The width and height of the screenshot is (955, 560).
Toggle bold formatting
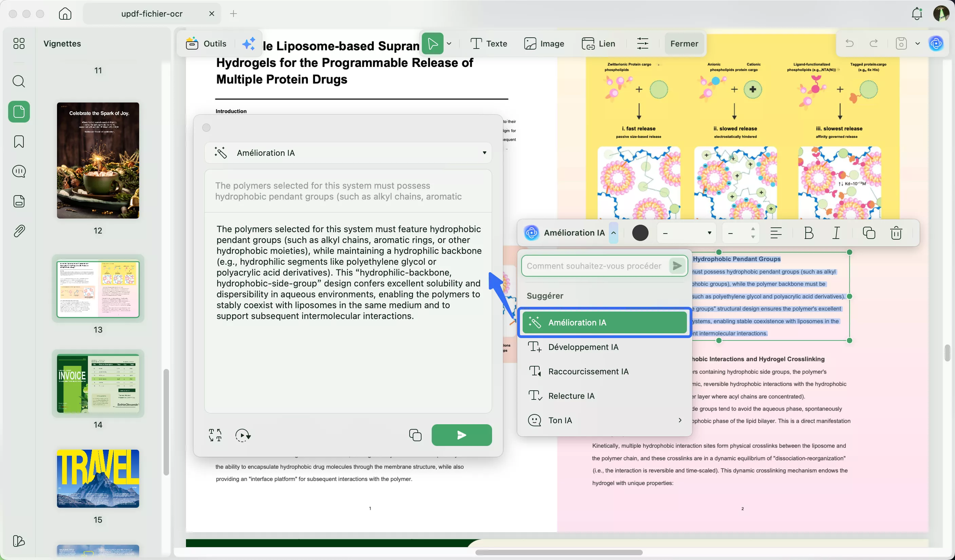pos(808,233)
